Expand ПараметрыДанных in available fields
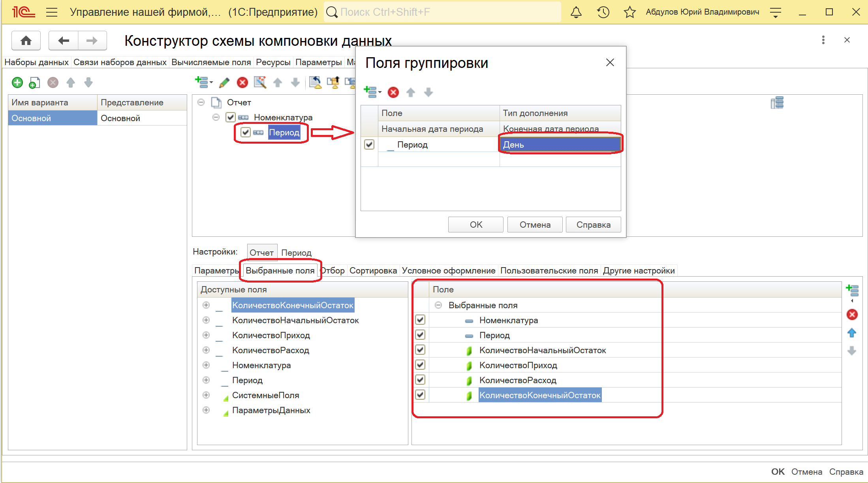Viewport: 868px width, 483px height. tap(206, 410)
